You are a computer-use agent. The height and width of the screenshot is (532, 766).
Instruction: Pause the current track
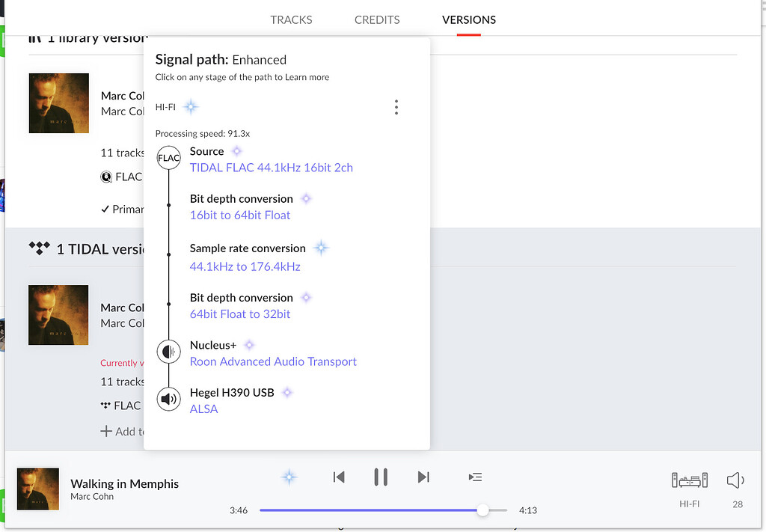381,477
